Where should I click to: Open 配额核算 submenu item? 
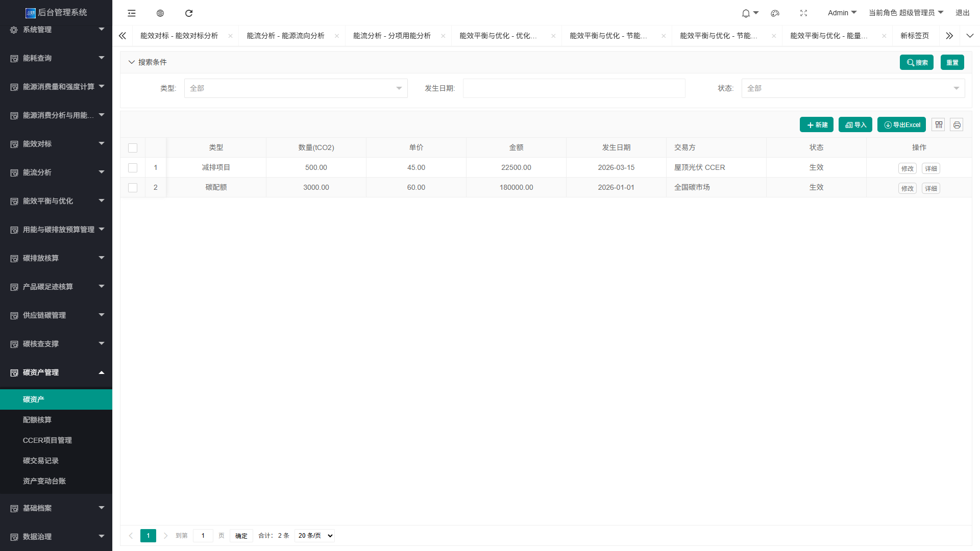(56, 420)
